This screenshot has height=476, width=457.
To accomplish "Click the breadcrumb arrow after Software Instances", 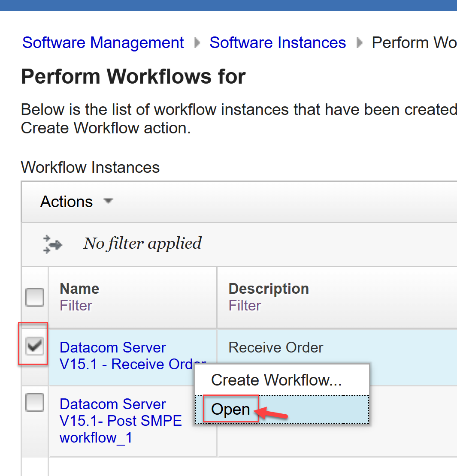I will (x=359, y=43).
